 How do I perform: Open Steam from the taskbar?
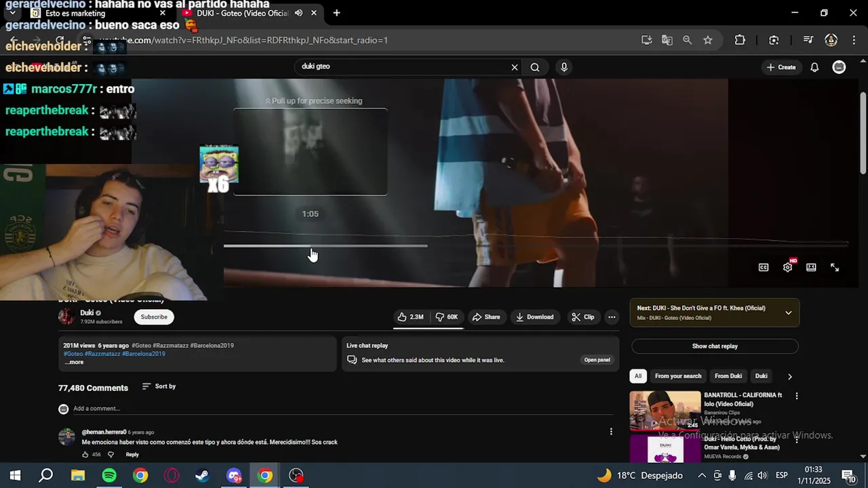pos(202,476)
